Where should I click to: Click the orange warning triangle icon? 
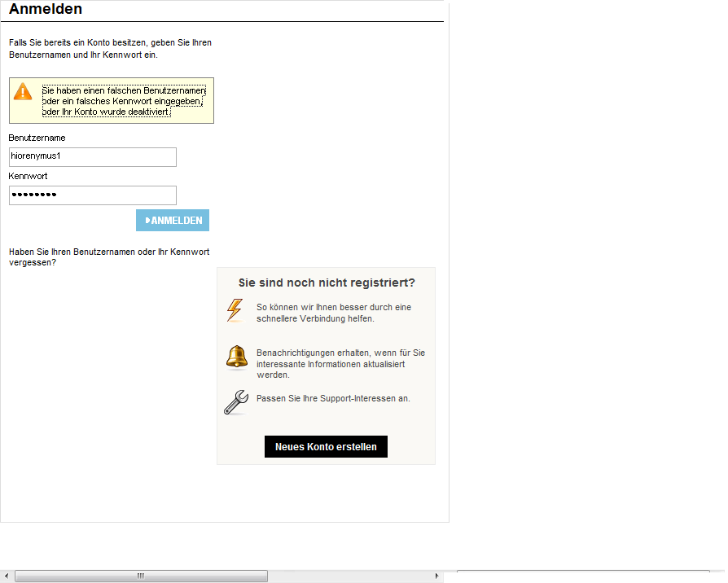pos(24,91)
